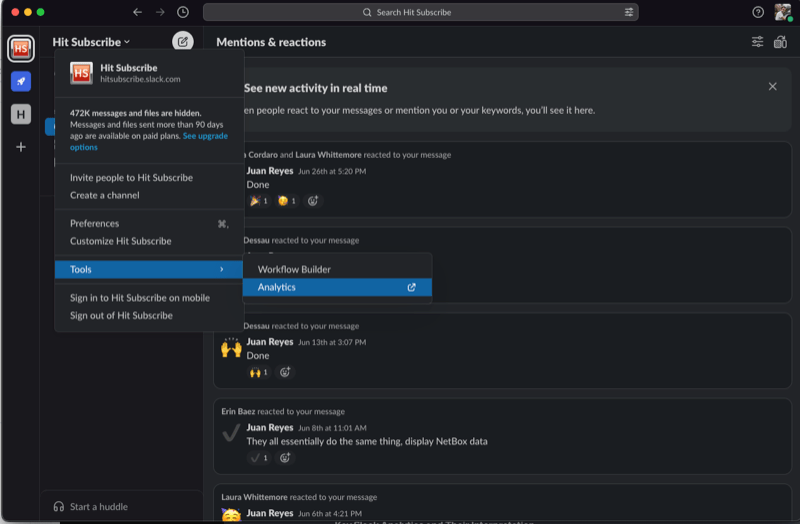The height and width of the screenshot is (524, 800).
Task: Click the Jun 13th at 3:07 PM timestamp
Action: (332, 342)
